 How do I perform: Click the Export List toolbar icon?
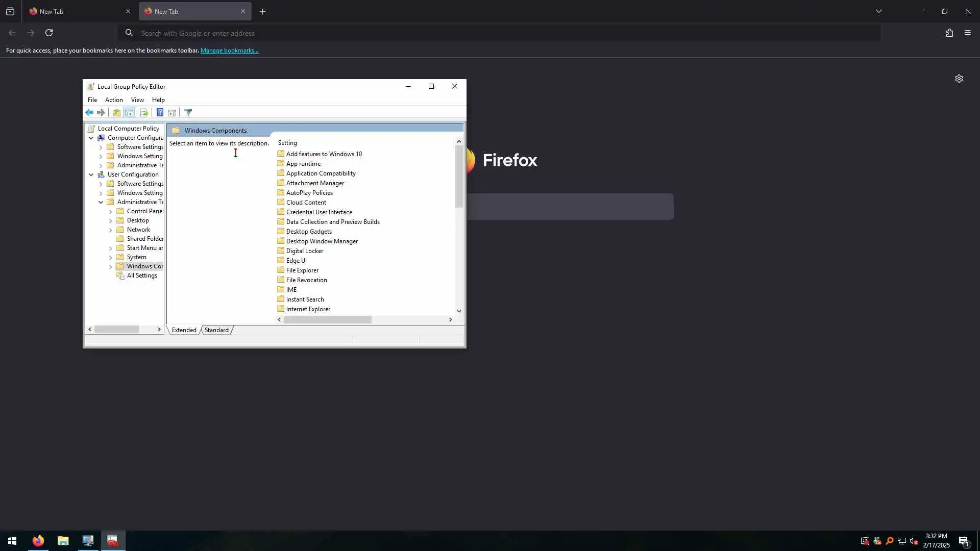[144, 113]
